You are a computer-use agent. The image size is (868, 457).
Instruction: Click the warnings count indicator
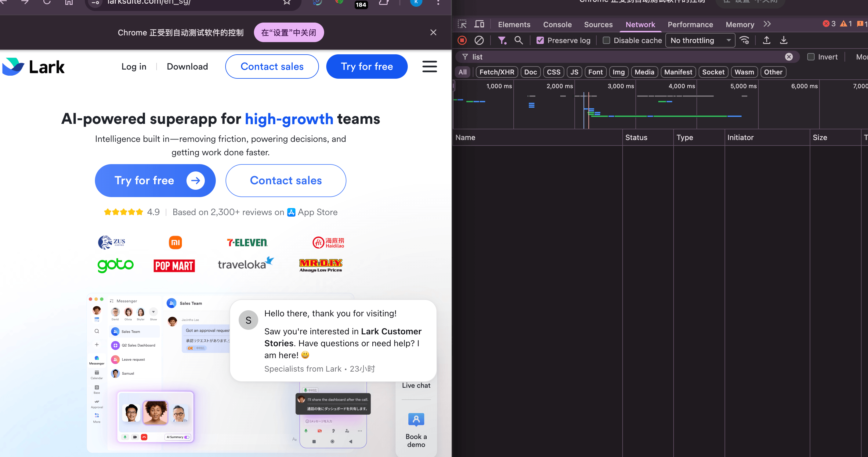click(x=846, y=23)
